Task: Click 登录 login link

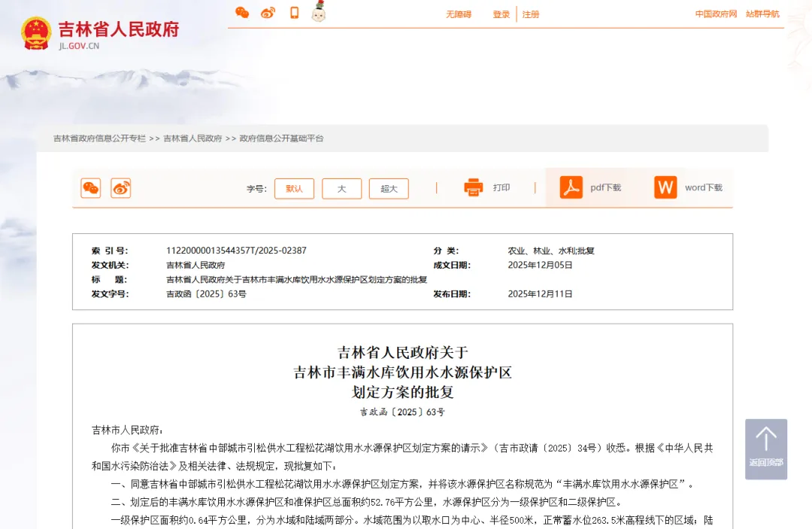Action: 501,14
